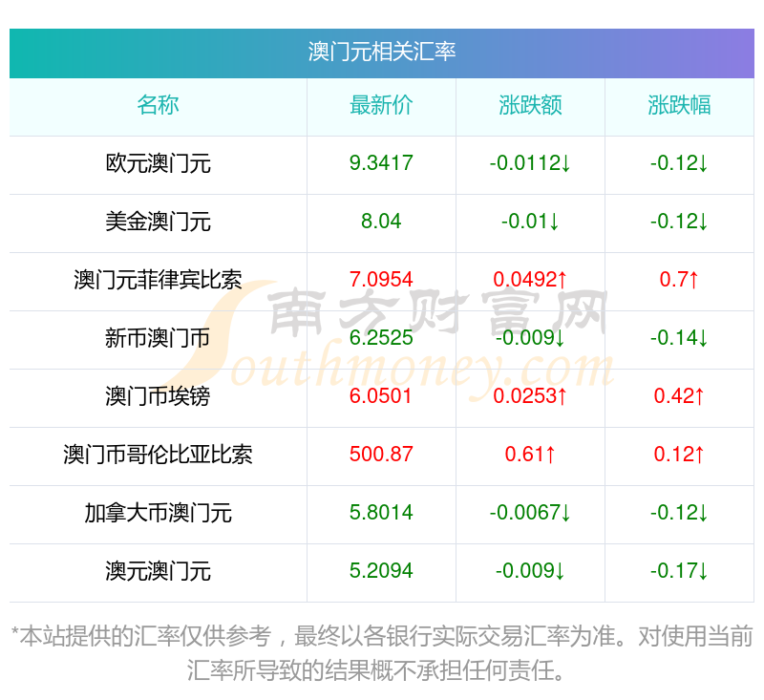This screenshot has width=764, height=700.
Task: Click 美金澳门元 percent change -0.12↓
Action: click(679, 222)
